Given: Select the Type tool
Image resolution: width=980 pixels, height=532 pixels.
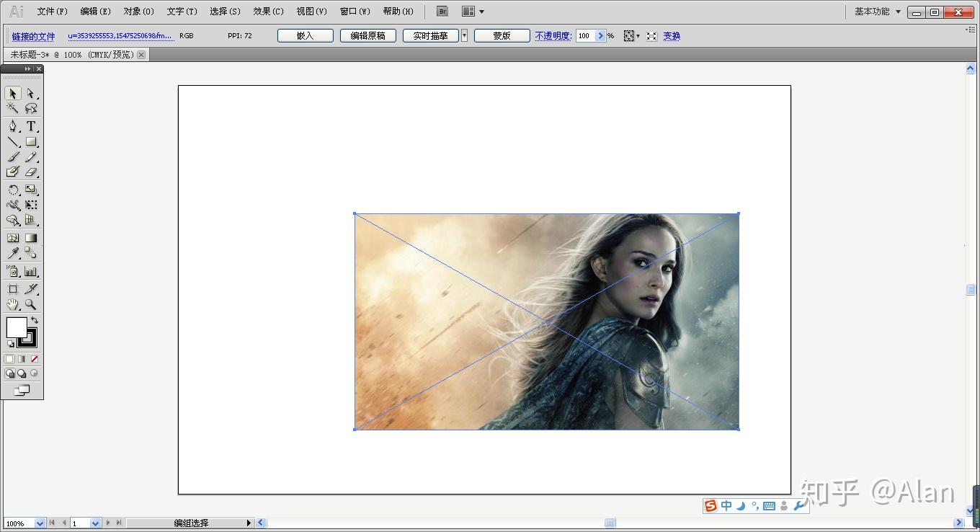Looking at the screenshot, I should click(31, 126).
